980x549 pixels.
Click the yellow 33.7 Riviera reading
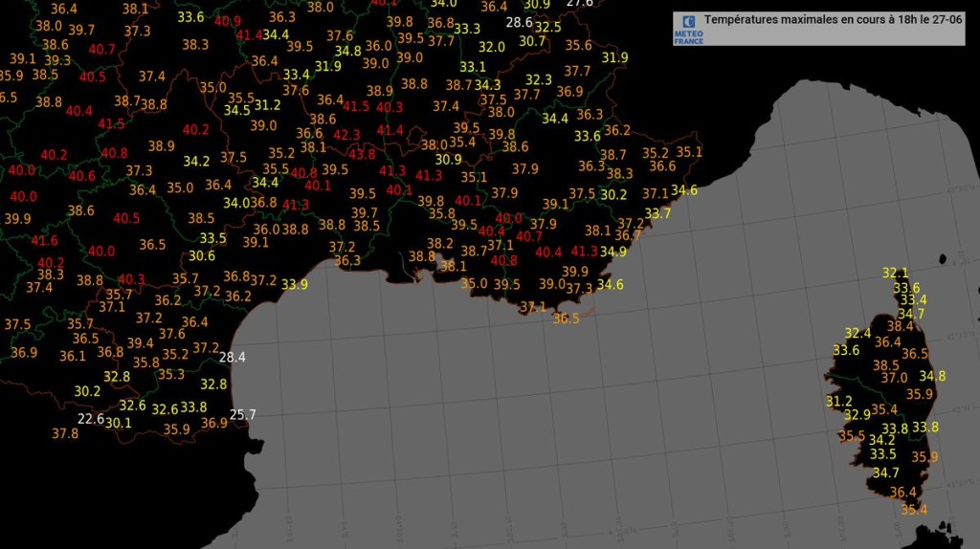pyautogui.click(x=657, y=213)
